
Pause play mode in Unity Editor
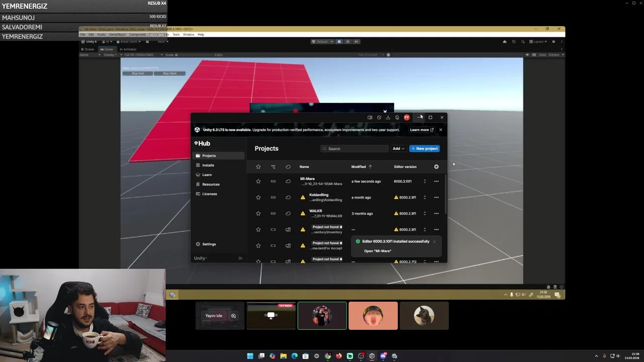point(347,42)
